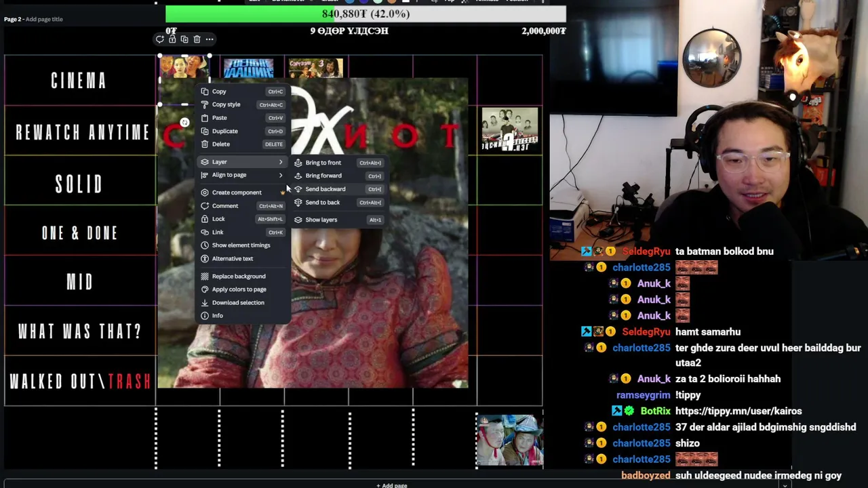The image size is (868, 488).
Task: Click the Replace background icon
Action: click(x=205, y=277)
